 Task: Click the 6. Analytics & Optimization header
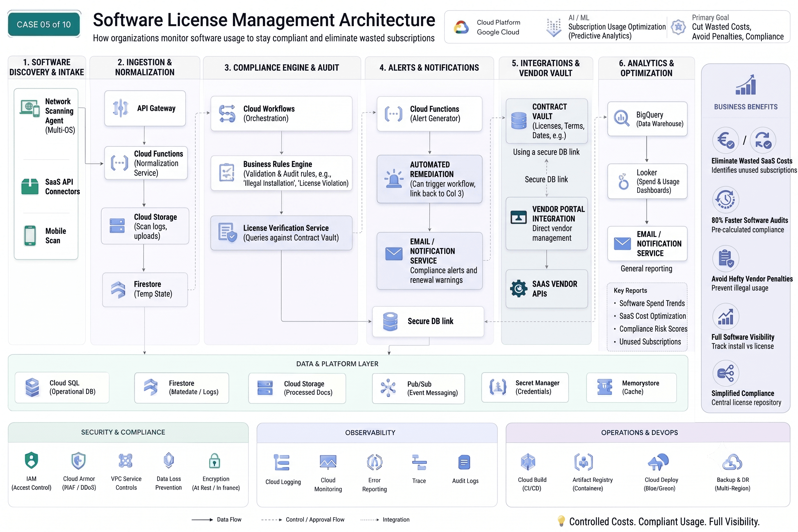646,68
